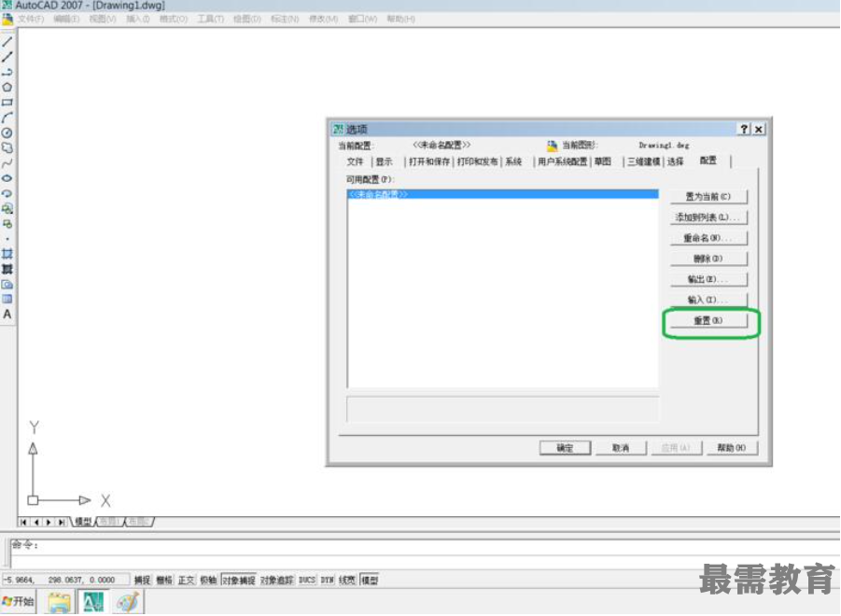Screen dimensions: 841x616
Task: Toggle 捕捉 snap mode in status bar
Action: point(142,581)
